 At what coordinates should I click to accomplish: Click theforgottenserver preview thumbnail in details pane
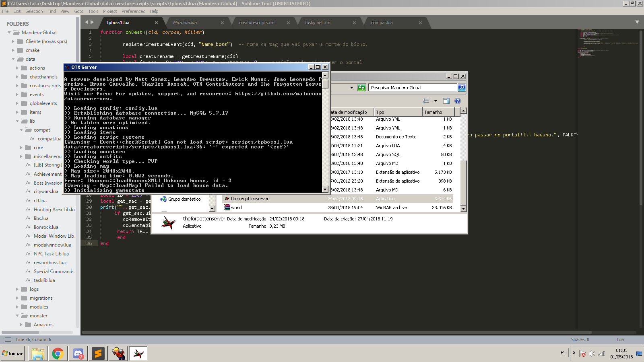pos(169,222)
